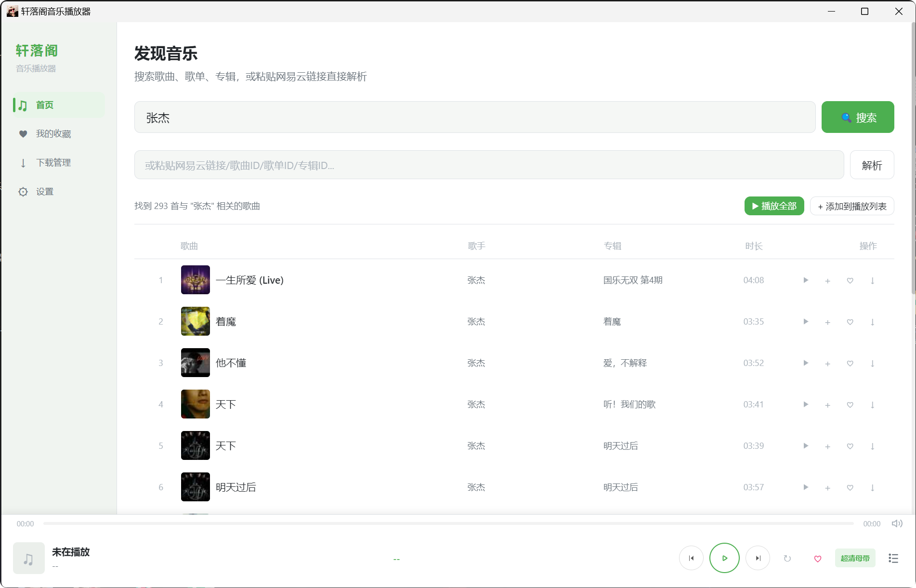
Task: Favorite 天下 from album 听！我们的歌
Action: [x=850, y=405]
